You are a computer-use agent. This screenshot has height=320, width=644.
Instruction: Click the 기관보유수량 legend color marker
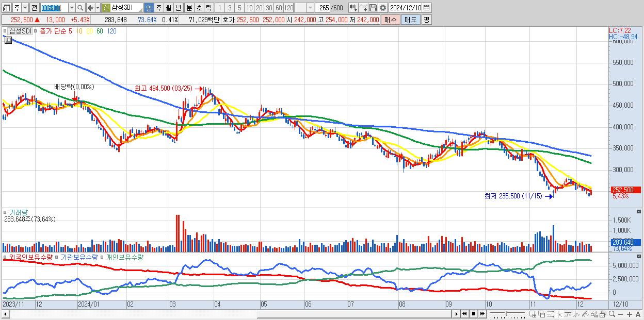click(x=58, y=257)
